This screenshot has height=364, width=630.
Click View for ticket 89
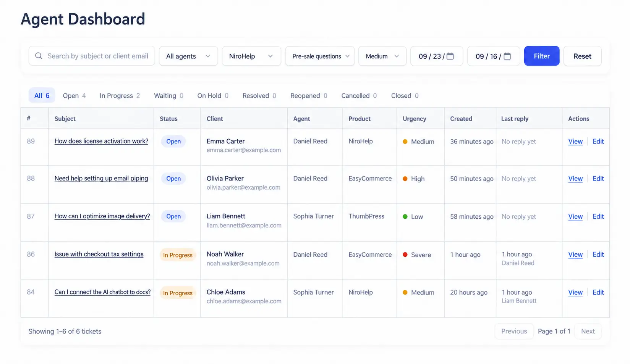(x=575, y=142)
